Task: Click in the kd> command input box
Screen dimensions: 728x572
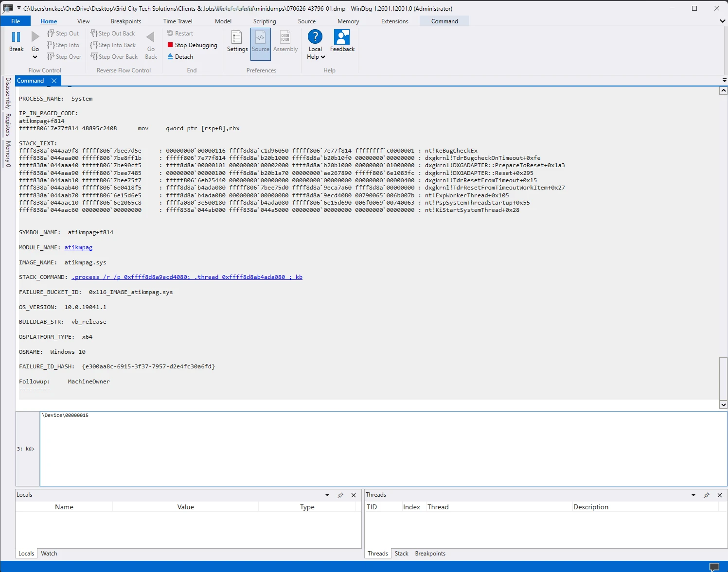Action: click(383, 449)
